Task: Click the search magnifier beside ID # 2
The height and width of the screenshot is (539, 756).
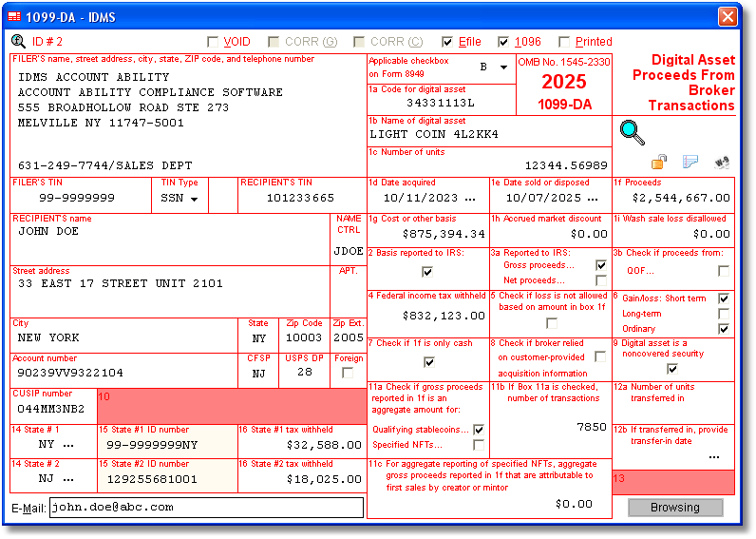Action: [18, 42]
